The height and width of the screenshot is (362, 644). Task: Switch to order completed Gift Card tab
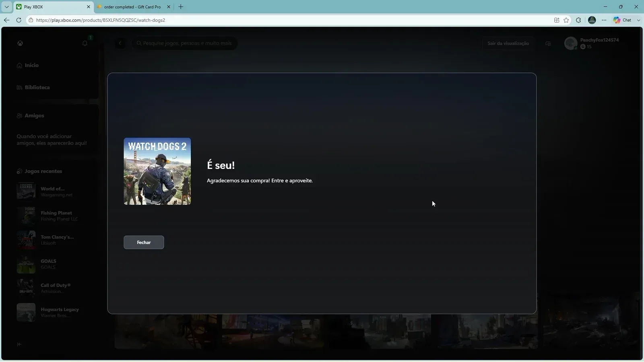pyautogui.click(x=132, y=7)
